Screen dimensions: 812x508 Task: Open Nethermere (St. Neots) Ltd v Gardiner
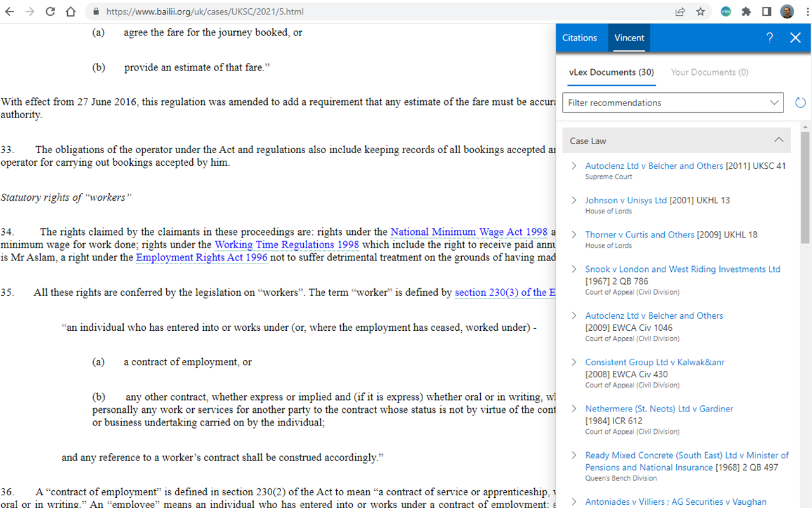[x=659, y=408]
